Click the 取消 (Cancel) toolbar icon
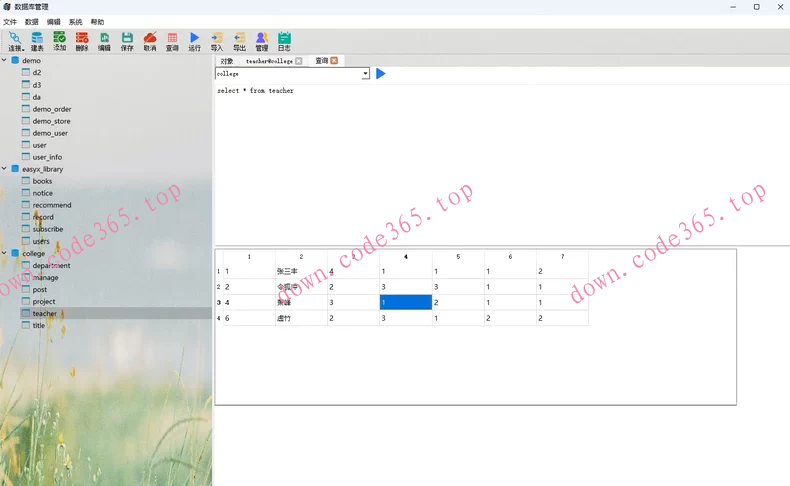This screenshot has height=486, width=790. click(150, 41)
